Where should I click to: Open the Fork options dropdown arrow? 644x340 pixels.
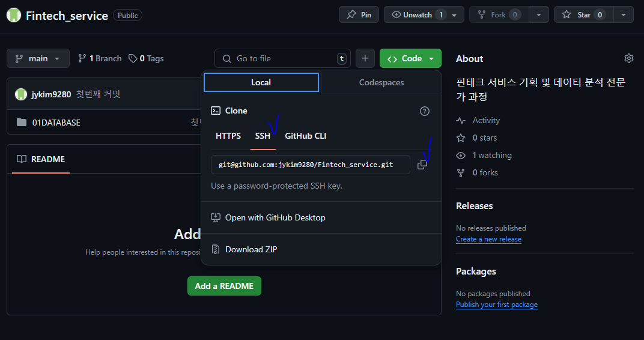[x=538, y=15]
